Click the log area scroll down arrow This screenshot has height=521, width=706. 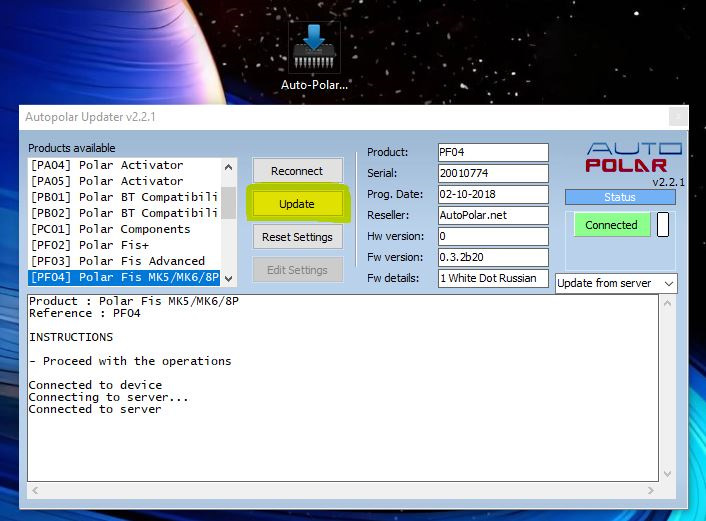(667, 474)
